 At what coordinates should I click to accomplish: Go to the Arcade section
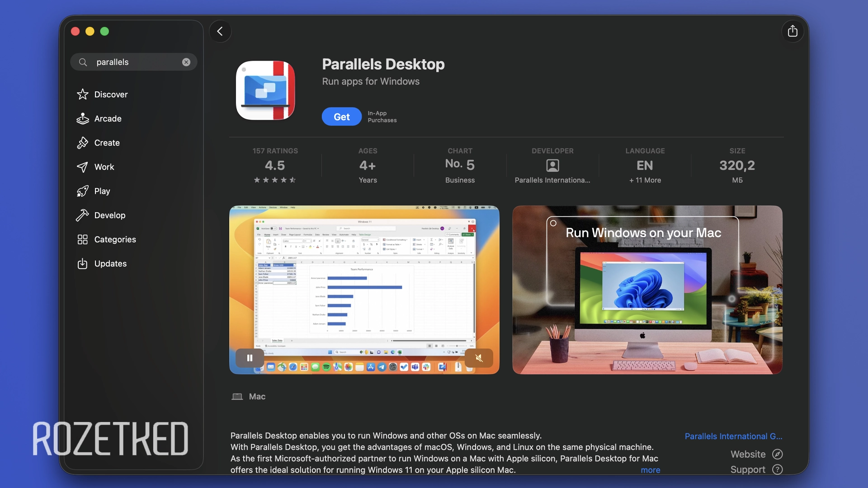108,119
